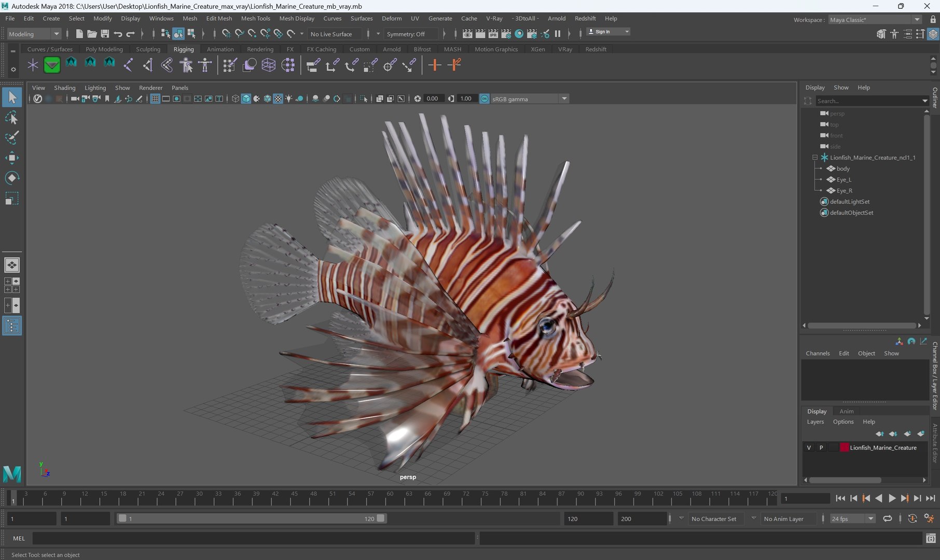Image resolution: width=940 pixels, height=560 pixels.
Task: Open the sRGB gamma view transform dropdown
Action: point(529,99)
